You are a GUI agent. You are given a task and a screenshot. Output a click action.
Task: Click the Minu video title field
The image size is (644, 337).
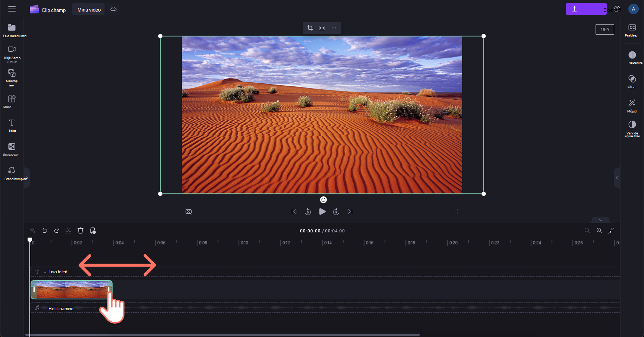coord(89,10)
